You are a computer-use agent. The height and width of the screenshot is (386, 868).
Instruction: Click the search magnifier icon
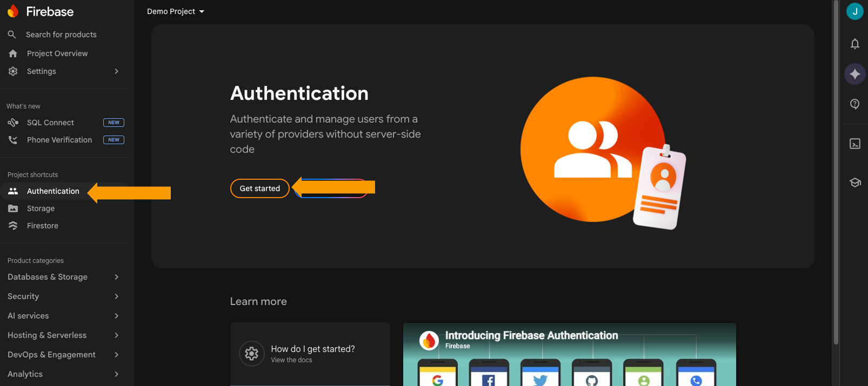click(x=12, y=35)
